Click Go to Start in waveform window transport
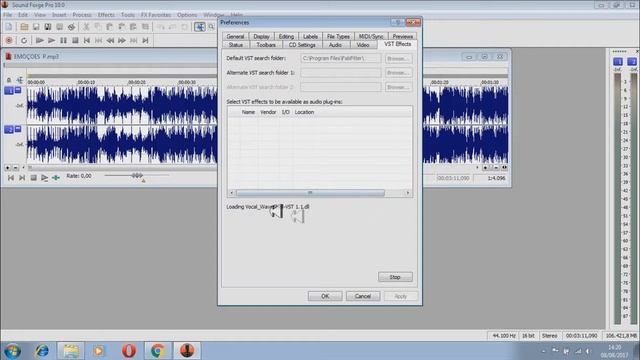The width and height of the screenshot is (640, 360). 11,178
